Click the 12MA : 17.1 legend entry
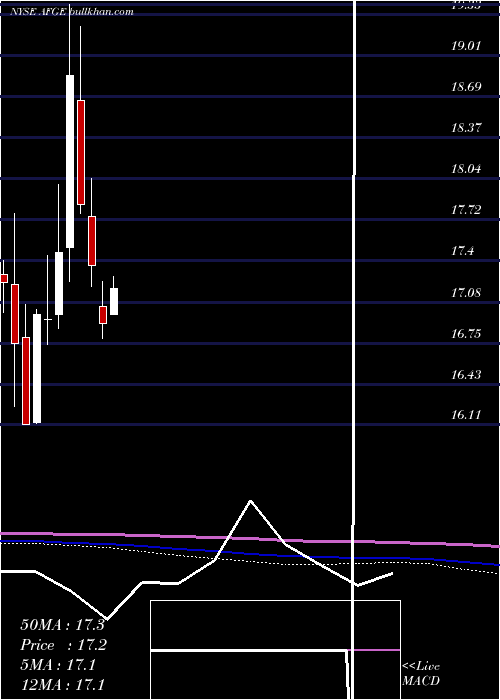Image resolution: width=500 pixels, height=700 pixels. click(62, 684)
